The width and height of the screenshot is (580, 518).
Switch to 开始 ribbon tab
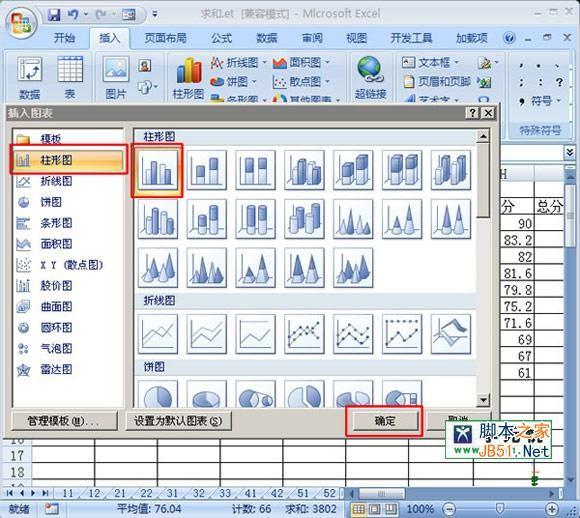pos(64,38)
